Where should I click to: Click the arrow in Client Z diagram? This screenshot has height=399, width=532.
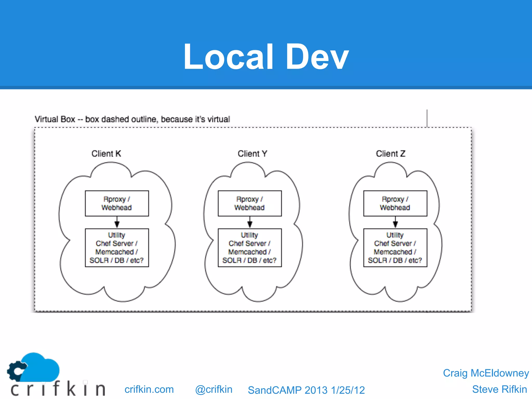point(395,222)
